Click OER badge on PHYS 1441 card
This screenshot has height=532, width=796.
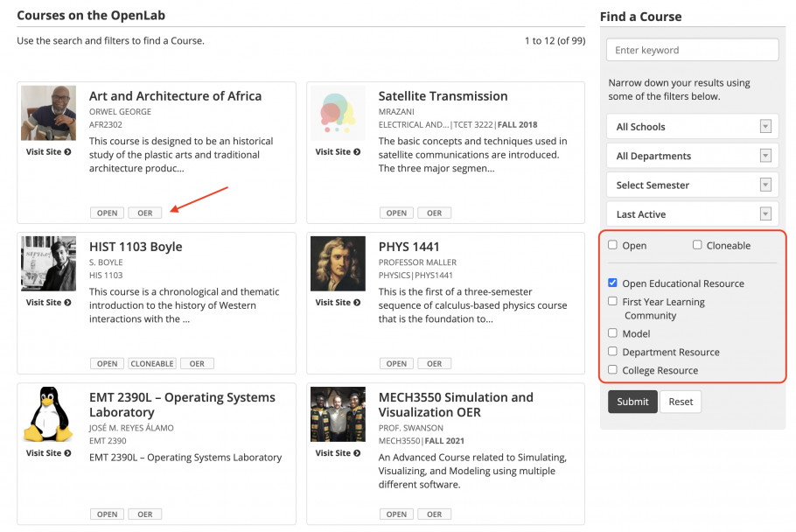435,363
